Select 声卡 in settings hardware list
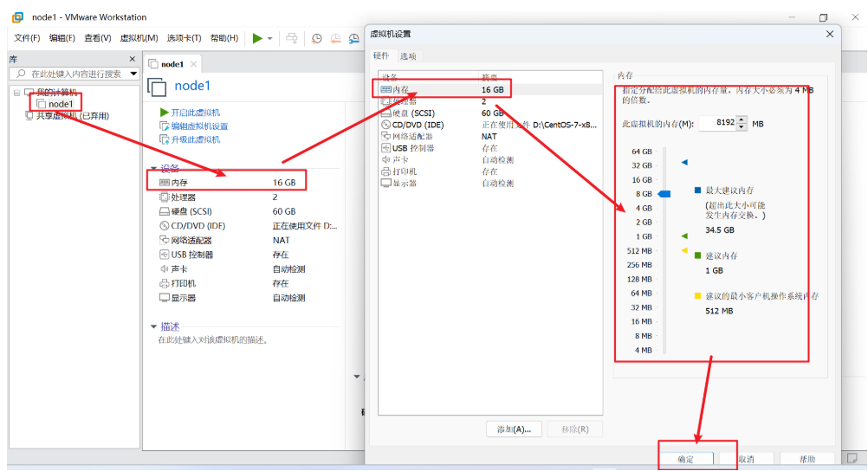 490,160
